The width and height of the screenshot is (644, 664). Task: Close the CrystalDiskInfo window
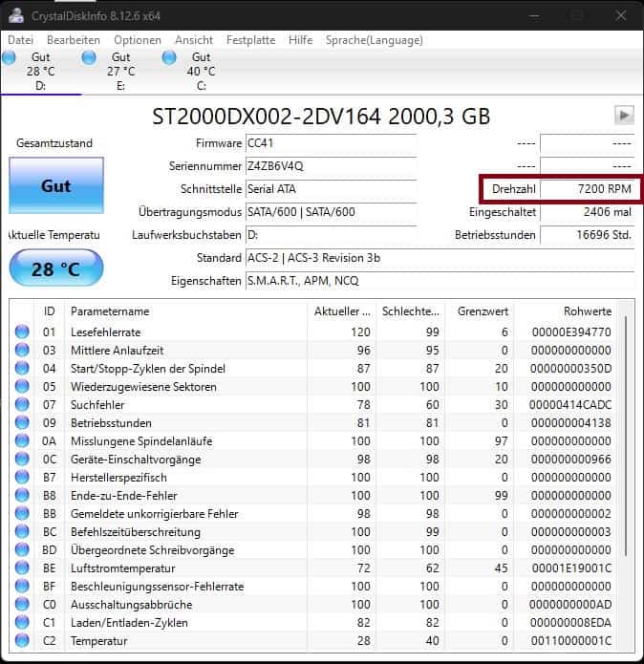(x=621, y=15)
